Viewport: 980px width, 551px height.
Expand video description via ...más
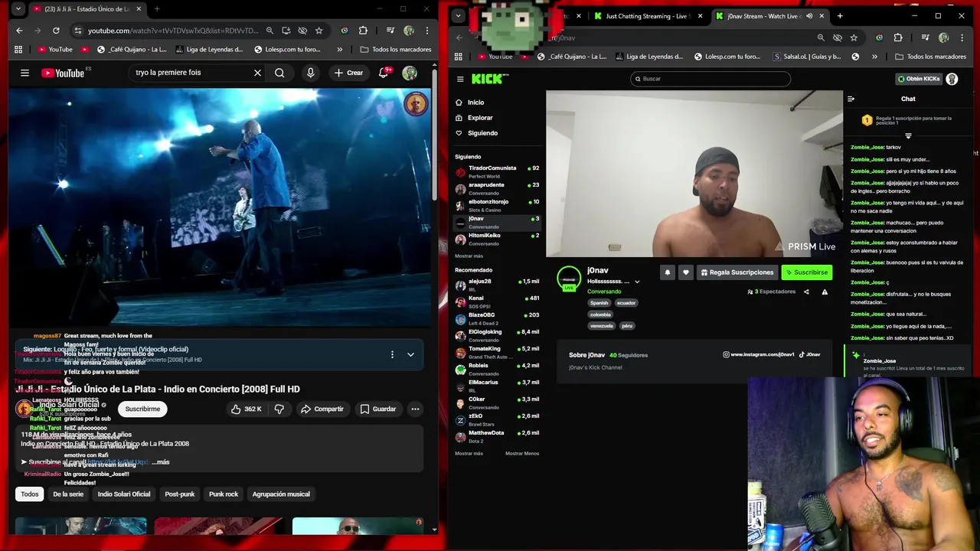pos(161,462)
